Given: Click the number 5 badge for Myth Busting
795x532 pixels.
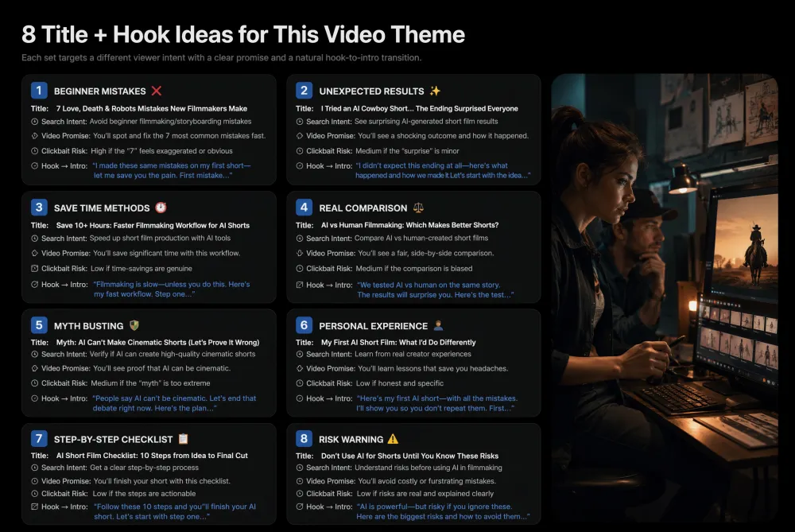Looking at the screenshot, I should pos(39,324).
